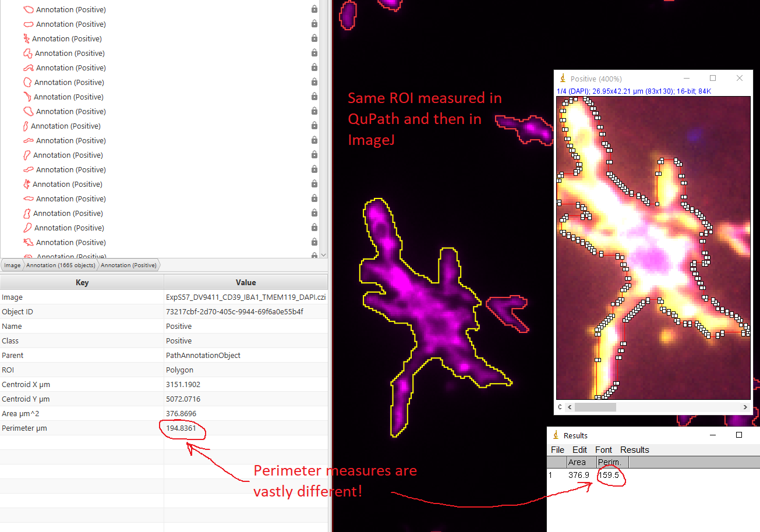Toggle the lock on the fifth Annotation (Positive)
This screenshot has width=760, height=532.
click(x=314, y=67)
